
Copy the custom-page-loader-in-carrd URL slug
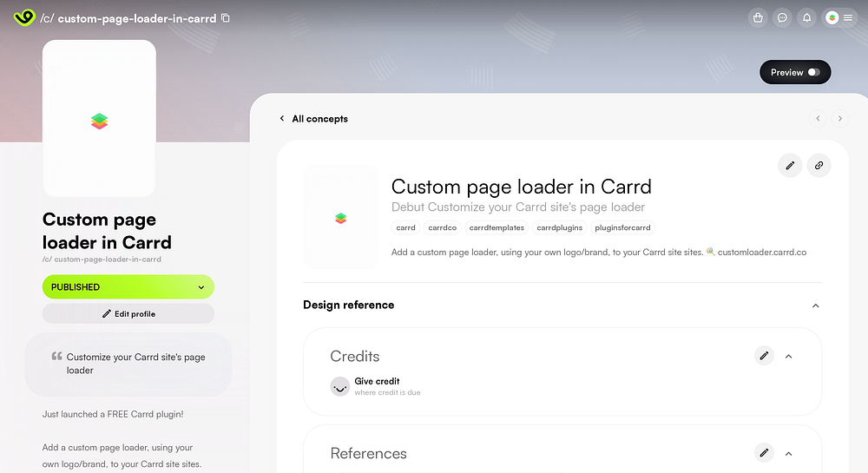pos(226,17)
